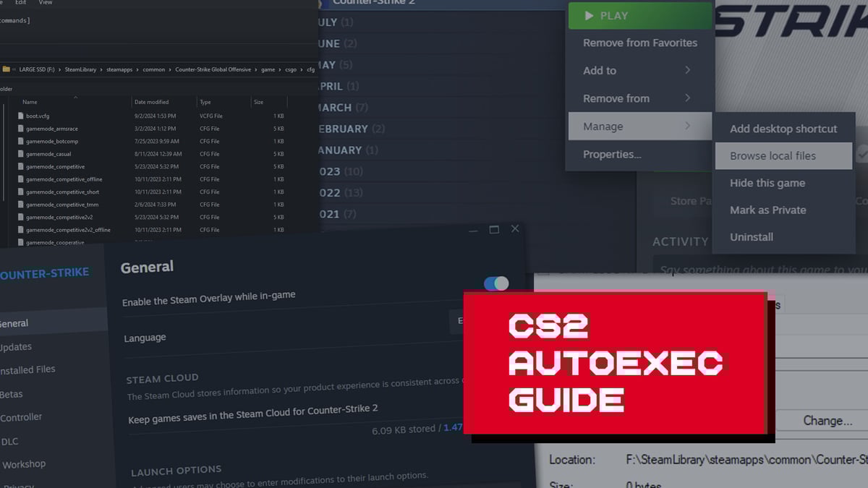The height and width of the screenshot is (488, 868).
Task: Click the gamemode_competitive2v2 file icon
Action: pos(20,217)
